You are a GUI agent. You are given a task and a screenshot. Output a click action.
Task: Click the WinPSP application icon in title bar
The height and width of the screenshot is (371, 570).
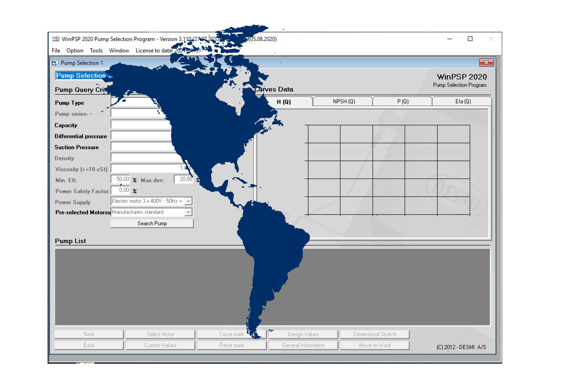[x=56, y=39]
